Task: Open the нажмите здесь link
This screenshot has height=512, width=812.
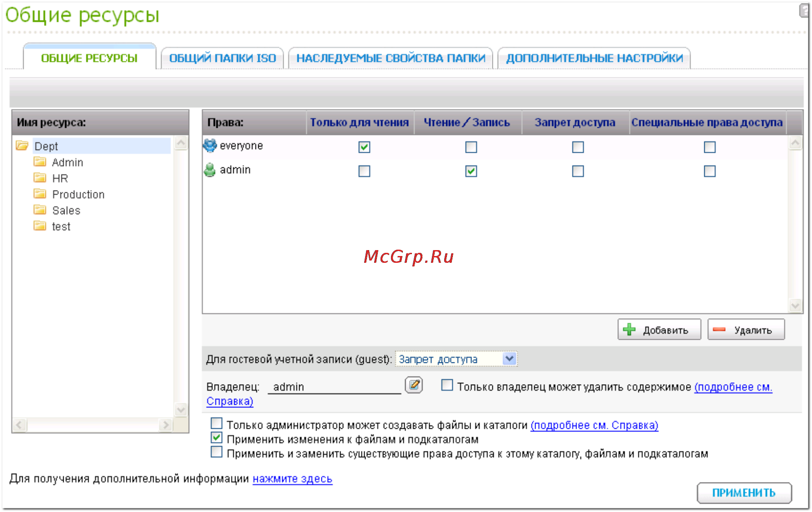Action: 292,479
